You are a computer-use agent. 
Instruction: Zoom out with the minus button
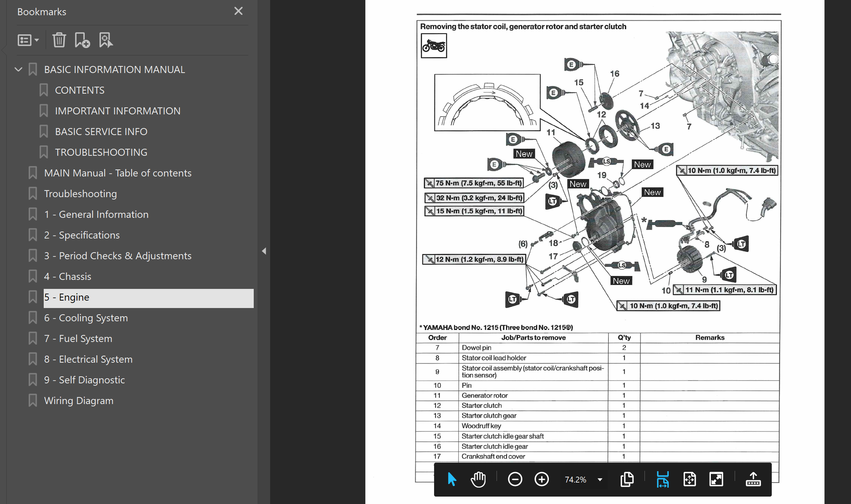(x=515, y=479)
